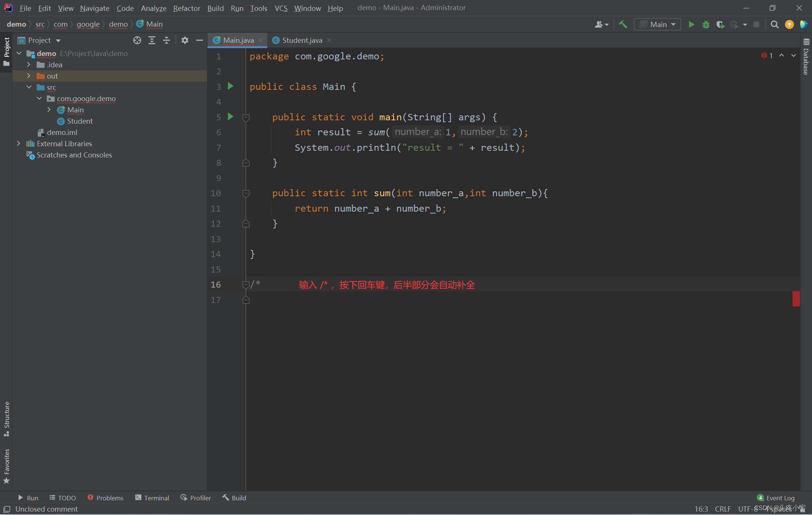Click the green Run button in toolbar
The height and width of the screenshot is (515, 812).
[x=691, y=24]
